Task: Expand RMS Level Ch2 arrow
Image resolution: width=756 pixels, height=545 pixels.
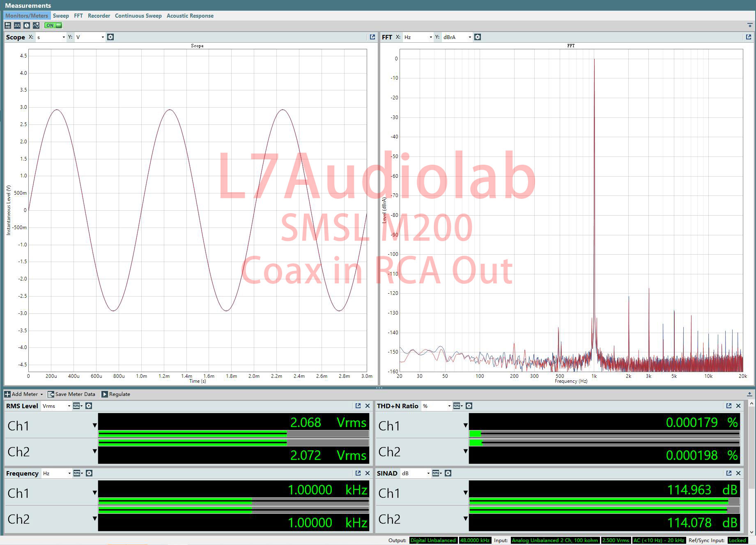Action: pos(95,451)
